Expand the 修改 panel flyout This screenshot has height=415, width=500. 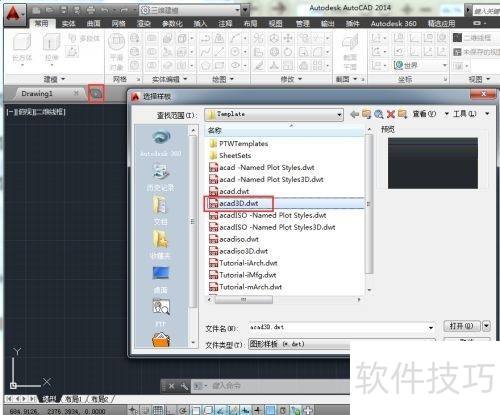pyautogui.click(x=291, y=79)
